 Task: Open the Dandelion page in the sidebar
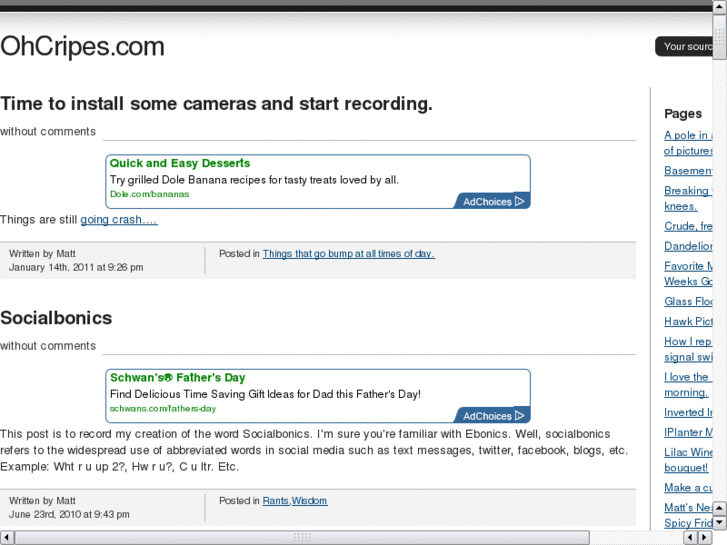[689, 246]
